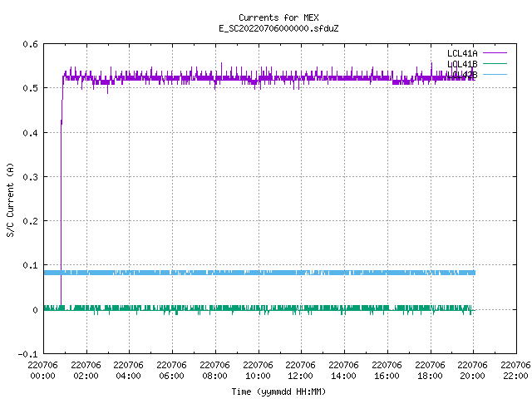Click the LCL42B legend label
The width and height of the screenshot is (532, 399).
462,75
